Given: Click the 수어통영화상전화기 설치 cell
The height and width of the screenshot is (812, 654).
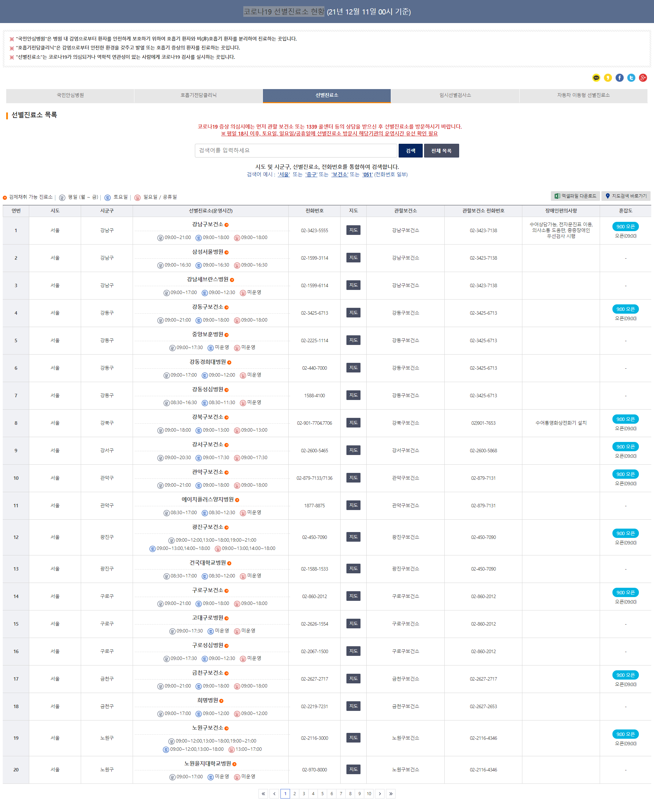Looking at the screenshot, I should coord(561,423).
